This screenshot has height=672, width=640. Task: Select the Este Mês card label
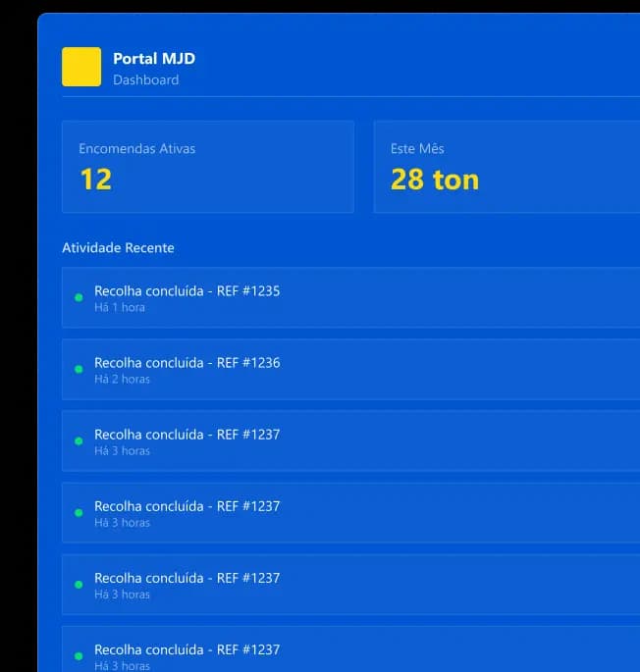tap(417, 149)
